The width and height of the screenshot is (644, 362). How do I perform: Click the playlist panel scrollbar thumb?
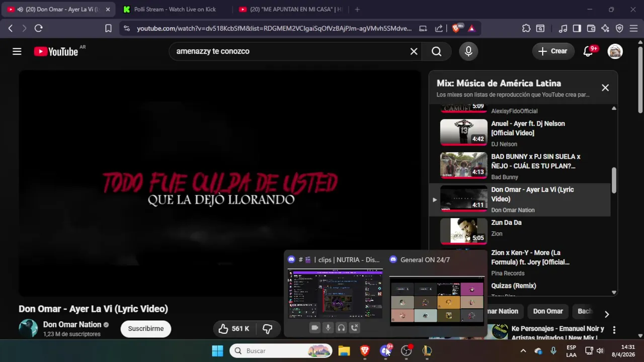[614, 180]
